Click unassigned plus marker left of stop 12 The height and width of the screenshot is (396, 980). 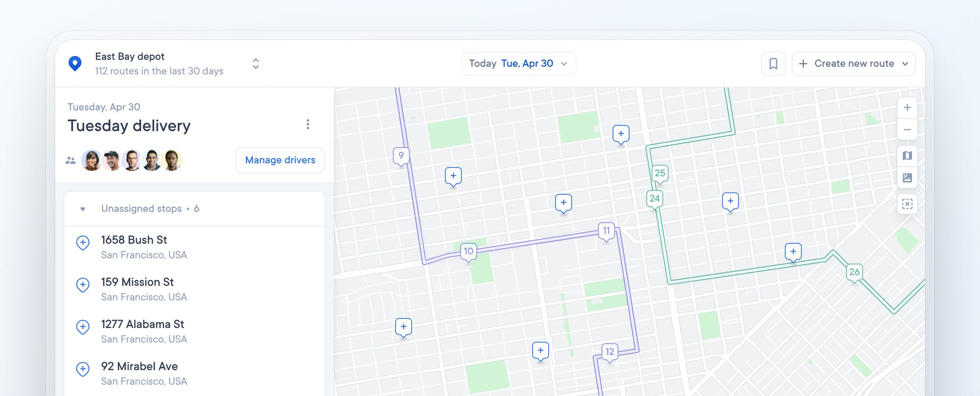click(540, 351)
